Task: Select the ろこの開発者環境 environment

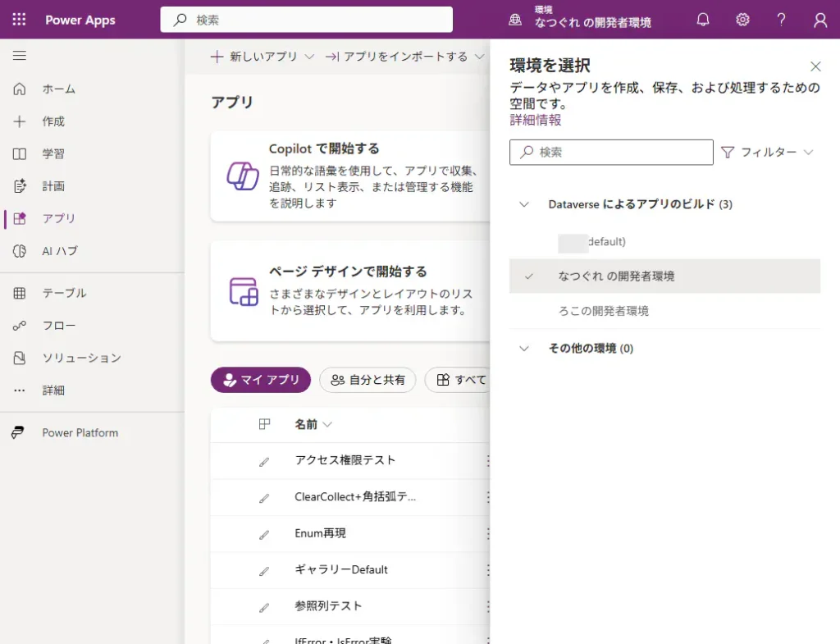Action: 664,311
